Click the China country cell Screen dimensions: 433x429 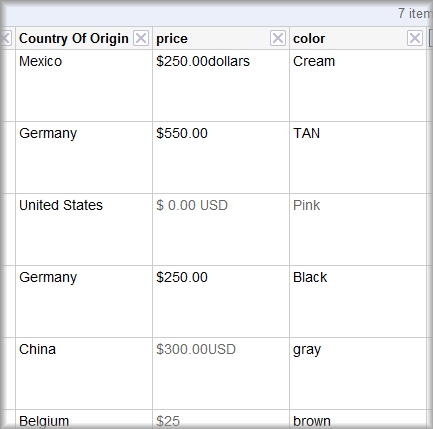point(84,374)
